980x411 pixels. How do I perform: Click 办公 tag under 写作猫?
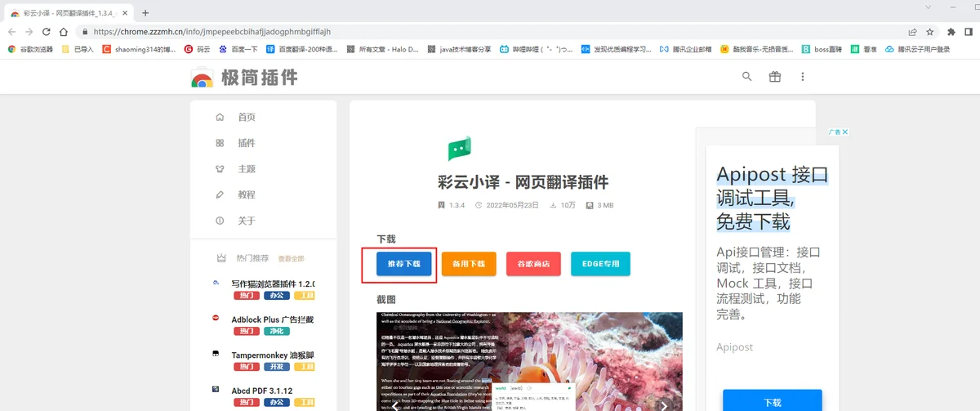click(276, 296)
